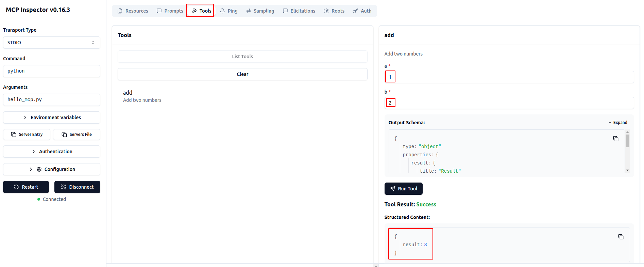Screen dimensions: 644x267
Task: Copy the Structured Content result JSON
Action: coord(621,237)
